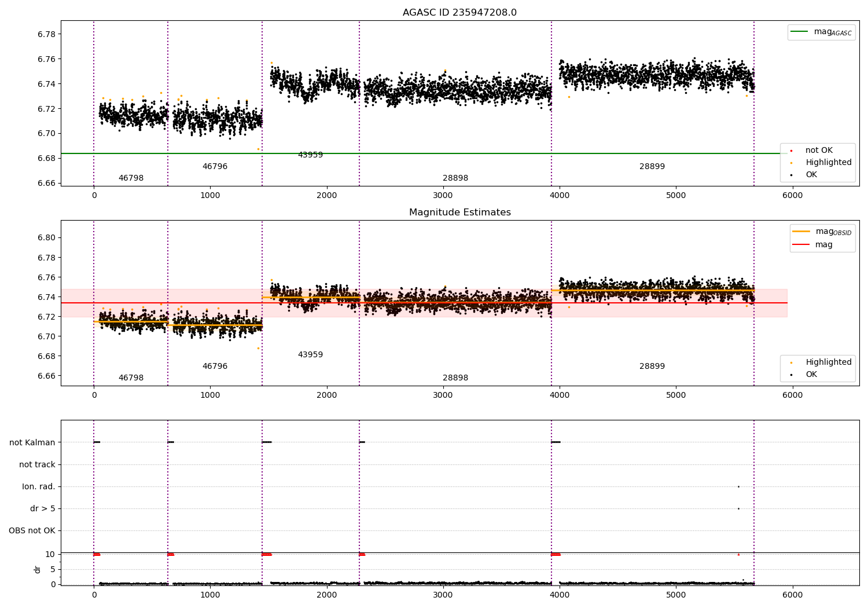The height and width of the screenshot is (608, 868).
Task: Select the mag OBSID legend entry
Action: [822, 232]
